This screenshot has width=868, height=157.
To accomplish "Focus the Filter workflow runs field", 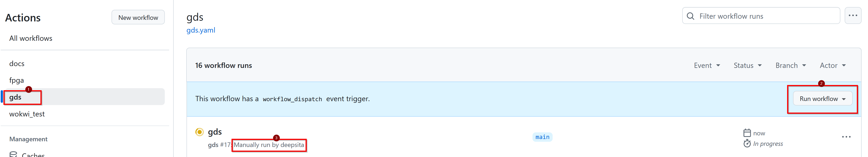I will (x=765, y=16).
